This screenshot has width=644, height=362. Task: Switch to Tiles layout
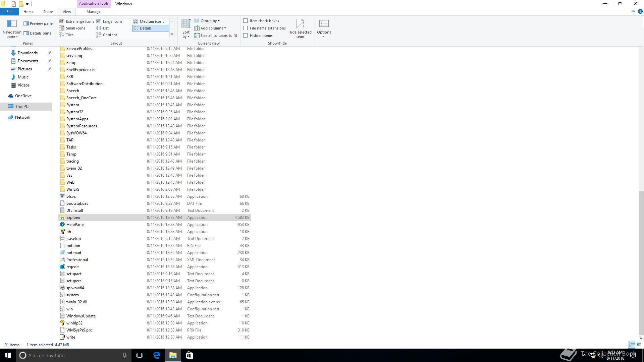(66, 35)
